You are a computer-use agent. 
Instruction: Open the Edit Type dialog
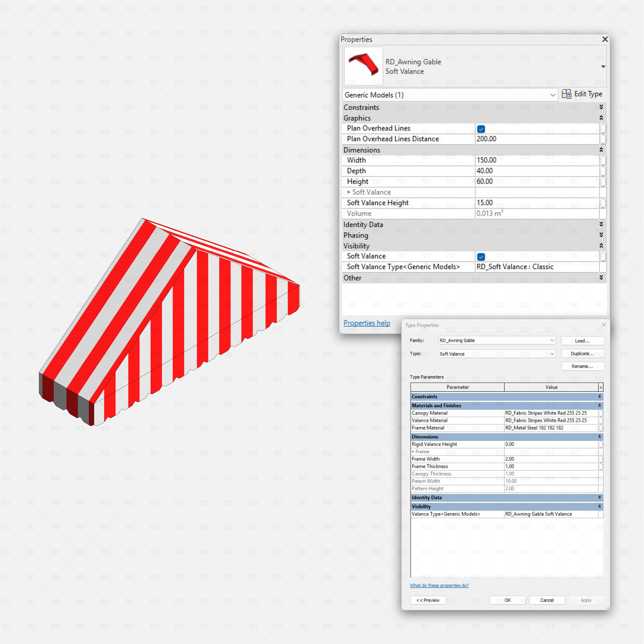[x=582, y=94]
